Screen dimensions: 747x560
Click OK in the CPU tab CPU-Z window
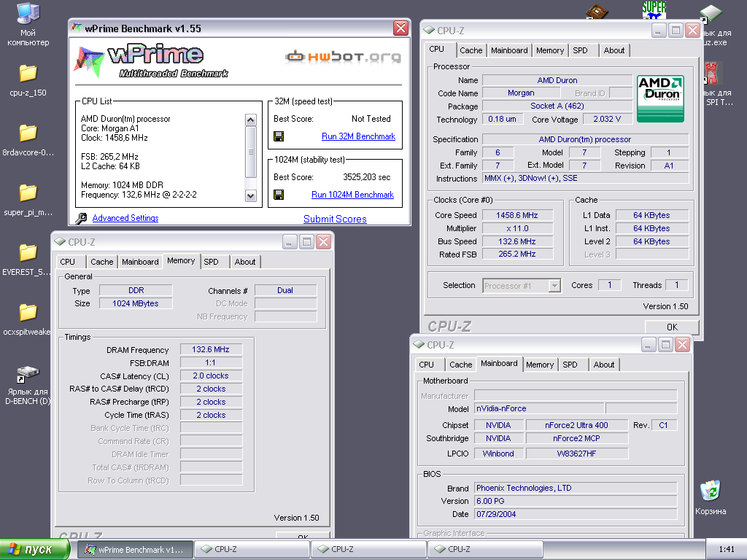click(672, 327)
